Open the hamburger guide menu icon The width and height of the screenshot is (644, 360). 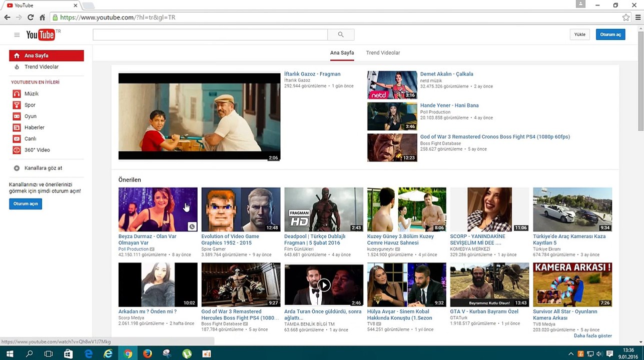(17, 34)
